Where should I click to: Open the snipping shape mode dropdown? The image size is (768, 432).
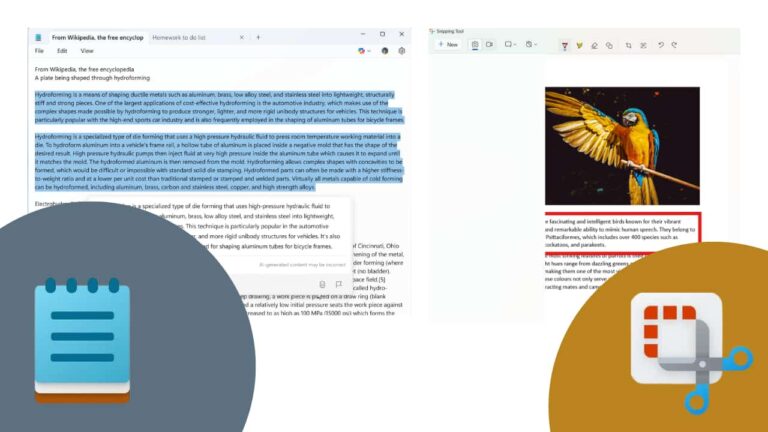coord(510,45)
